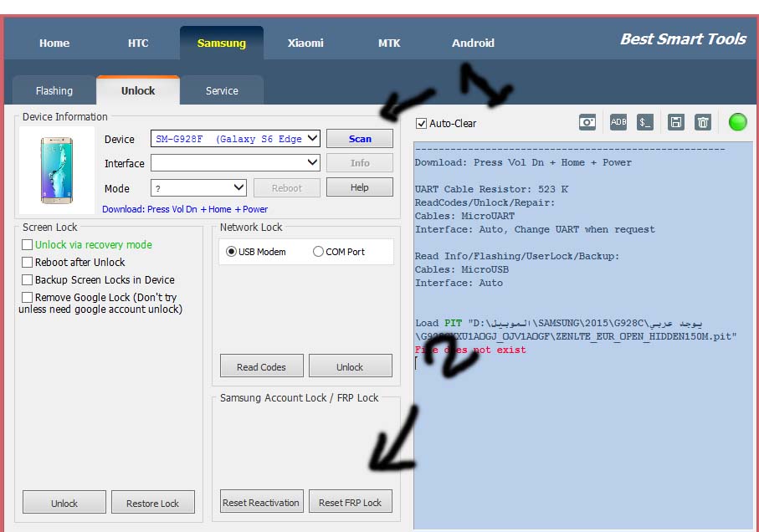This screenshot has height=532, width=759.
Task: Tick Remove Google Lock option
Action: [x=27, y=297]
